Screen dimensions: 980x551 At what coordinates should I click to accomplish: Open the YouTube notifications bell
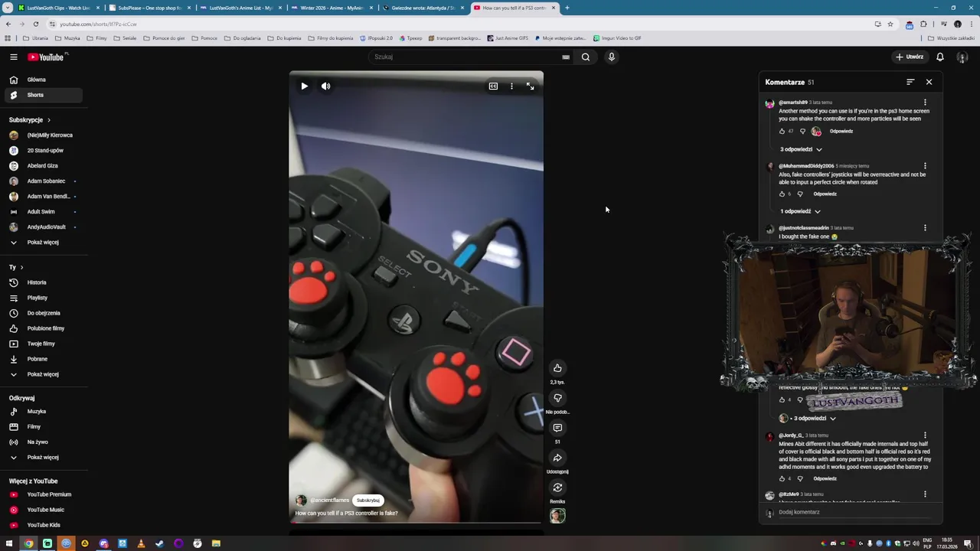tap(939, 57)
